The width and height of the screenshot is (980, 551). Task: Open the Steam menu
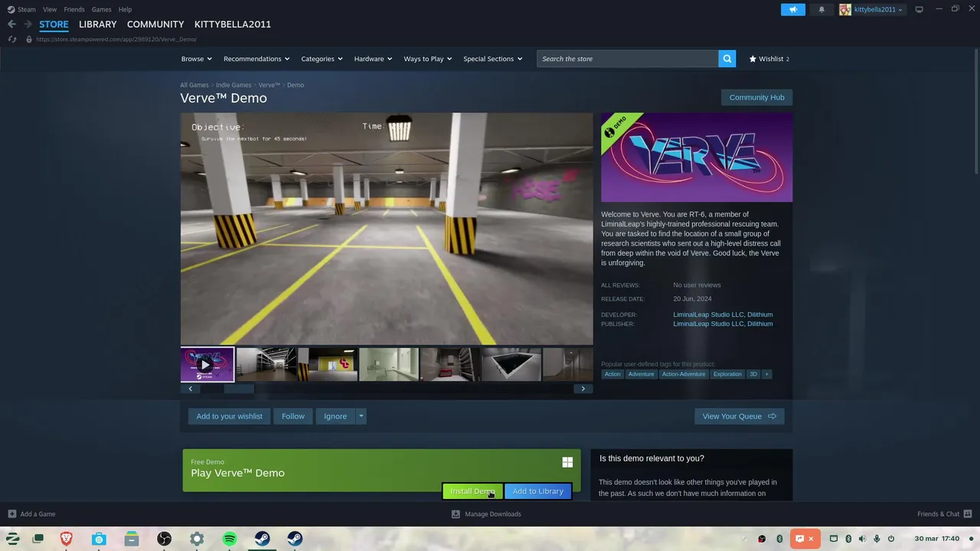[27, 9]
